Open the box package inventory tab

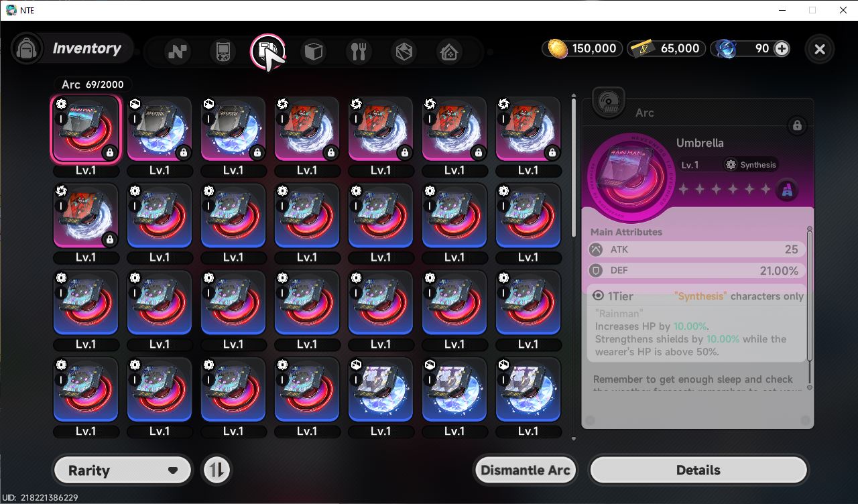point(404,52)
